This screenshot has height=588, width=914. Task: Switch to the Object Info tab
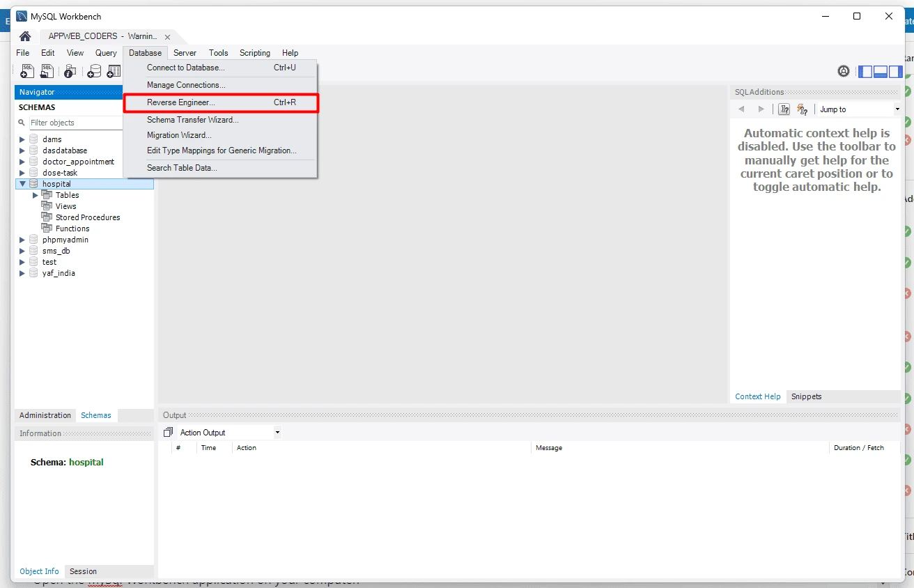[39, 571]
